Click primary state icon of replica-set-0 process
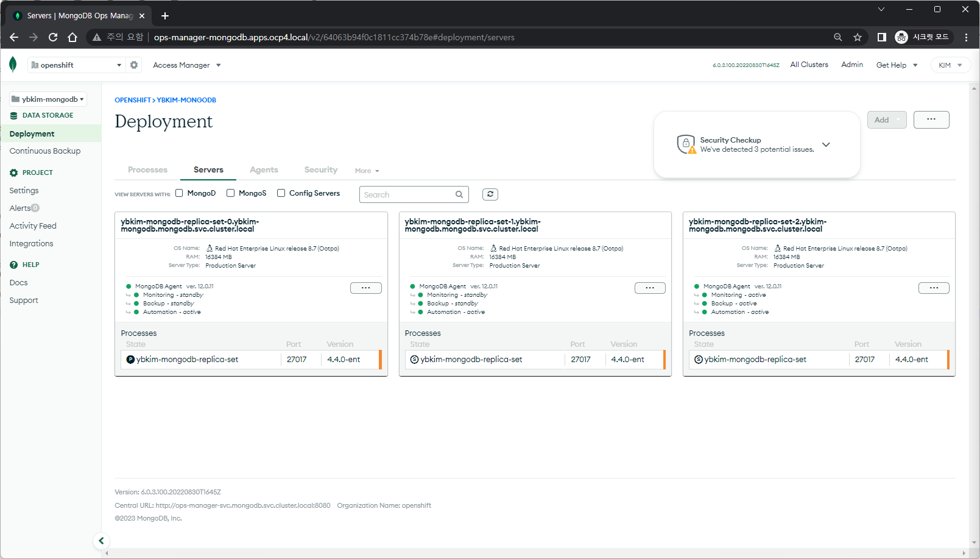 tap(130, 360)
